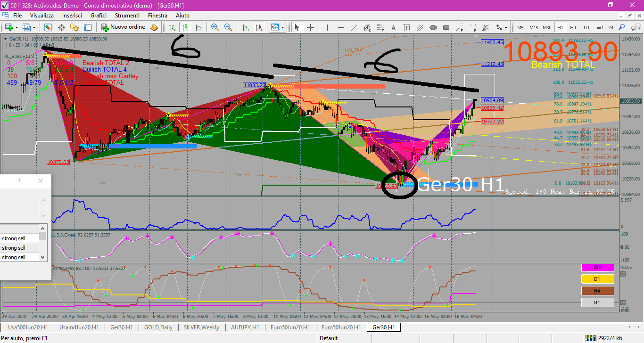Set timeframe to M30
This screenshot has height=343, width=644.
click(547, 27)
